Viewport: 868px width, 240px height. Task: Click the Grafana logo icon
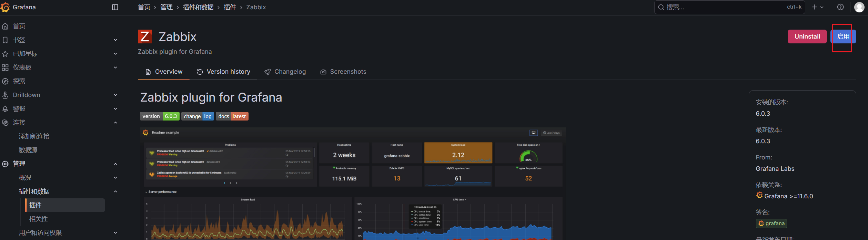pyautogui.click(x=5, y=7)
